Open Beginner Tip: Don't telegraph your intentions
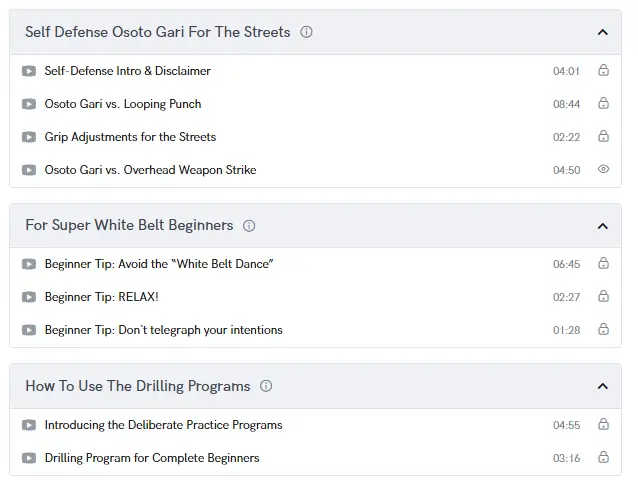This screenshot has width=638, height=490. pos(163,330)
